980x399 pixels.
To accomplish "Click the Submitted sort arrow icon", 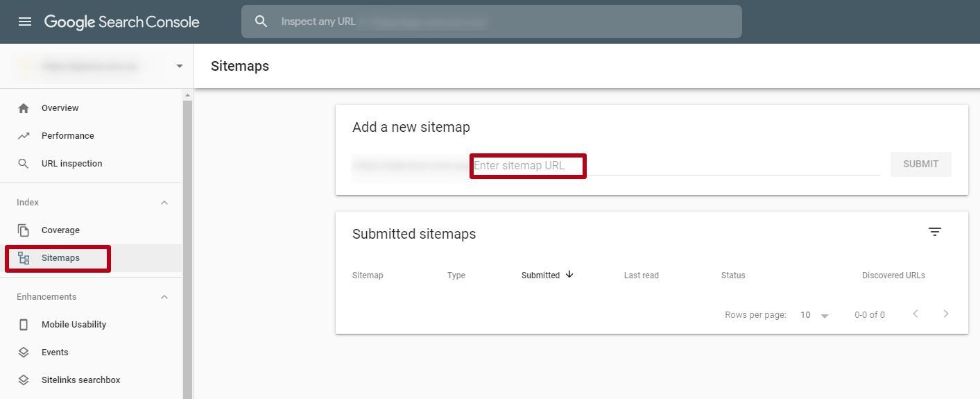I will point(569,275).
